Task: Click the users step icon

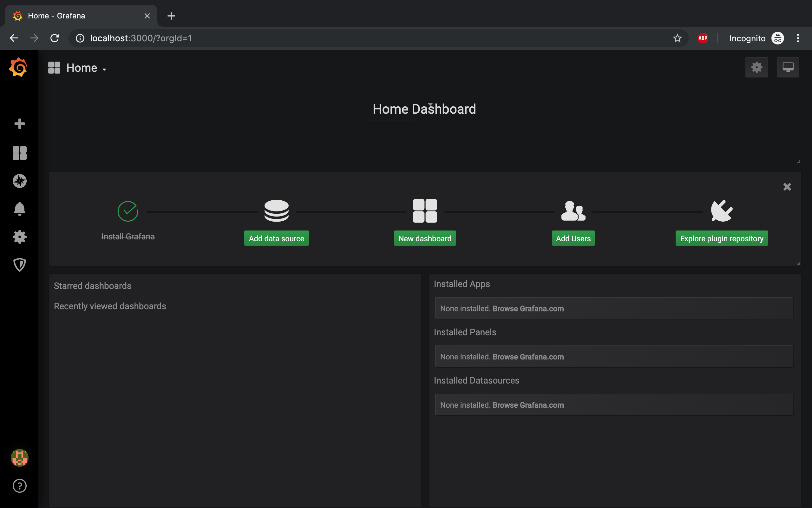Action: tap(573, 211)
